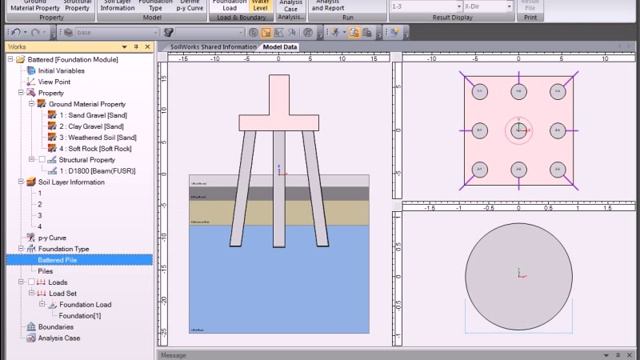Collapse the Ground Material Property node
This screenshot has height=360, width=640.
[31, 104]
